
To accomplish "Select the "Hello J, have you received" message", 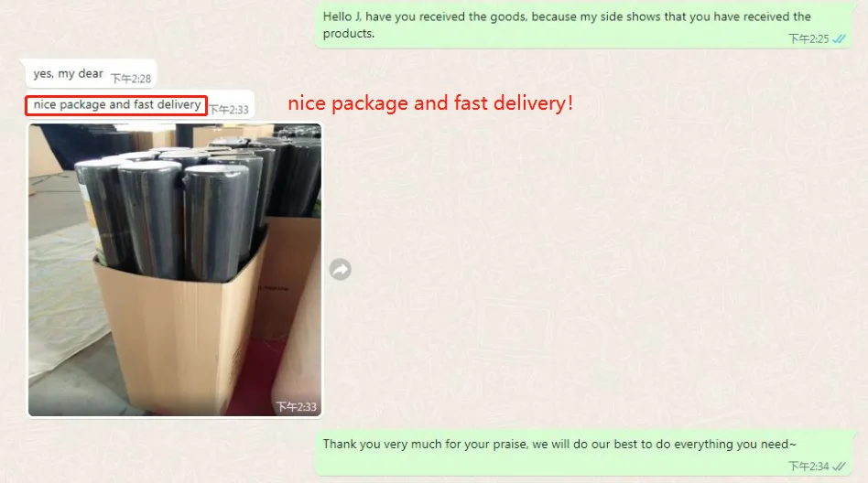I will coord(583,26).
